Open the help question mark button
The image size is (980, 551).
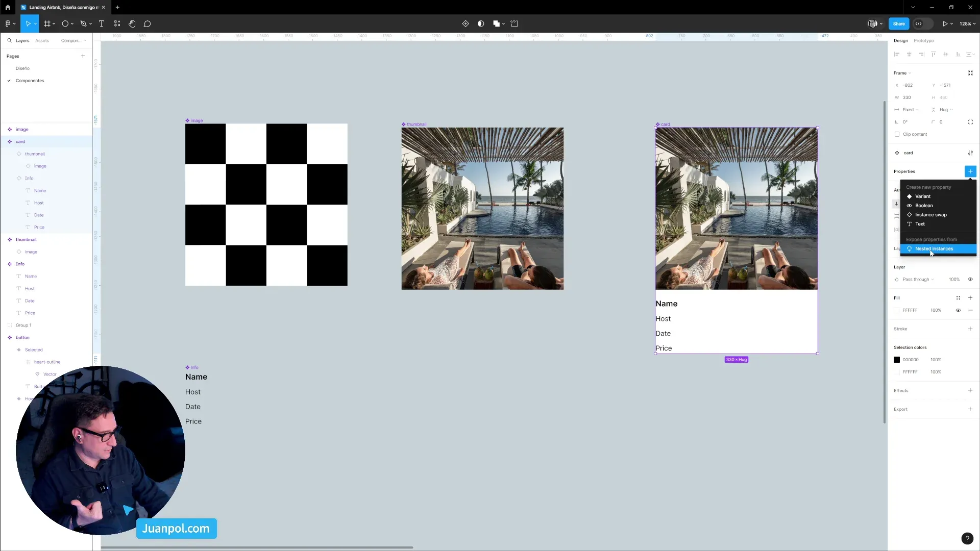pos(967,538)
